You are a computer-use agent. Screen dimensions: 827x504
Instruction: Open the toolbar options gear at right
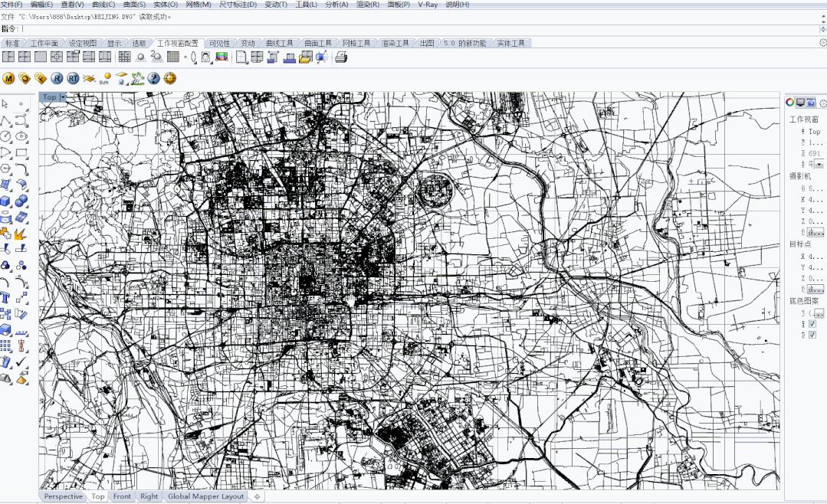coord(822,43)
